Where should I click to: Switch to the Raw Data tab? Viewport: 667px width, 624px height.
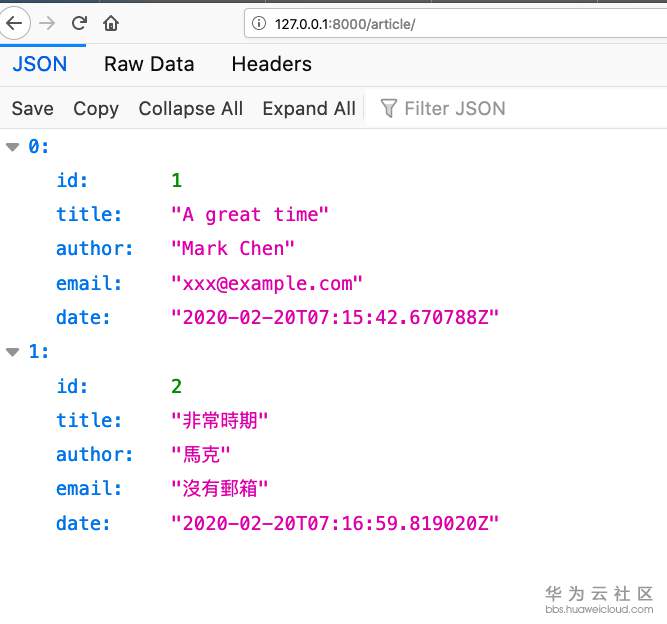point(149,64)
